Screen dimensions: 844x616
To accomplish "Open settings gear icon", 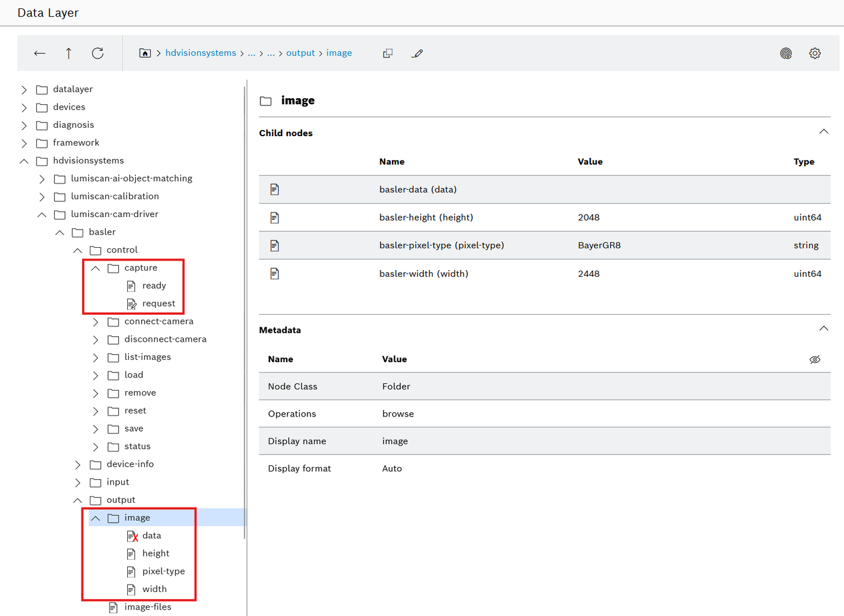I will (x=815, y=53).
